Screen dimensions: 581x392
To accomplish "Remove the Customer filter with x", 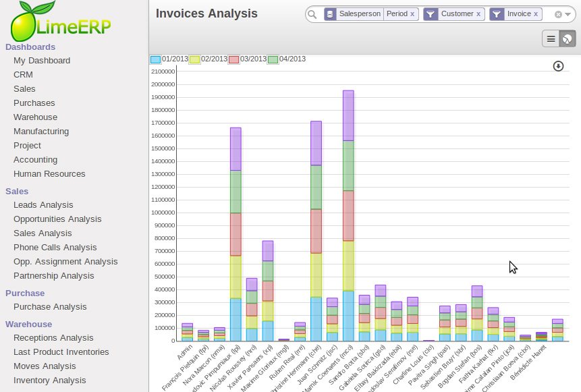I will click(478, 14).
